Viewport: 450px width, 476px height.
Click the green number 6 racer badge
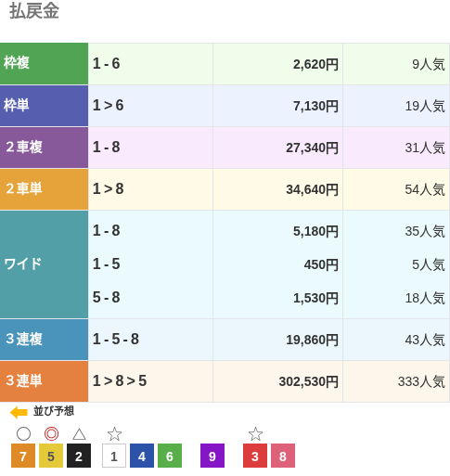coord(170,456)
